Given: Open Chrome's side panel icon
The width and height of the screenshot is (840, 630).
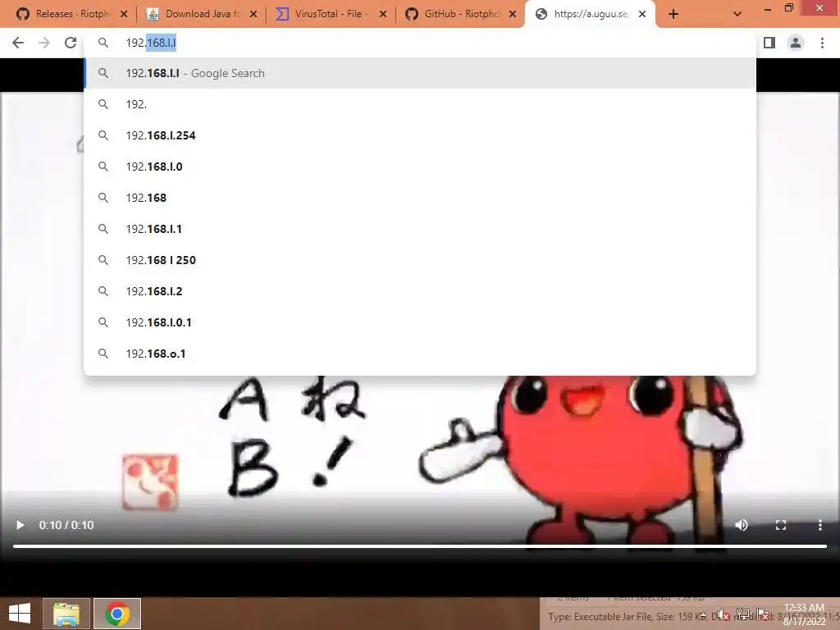Looking at the screenshot, I should coord(769,43).
